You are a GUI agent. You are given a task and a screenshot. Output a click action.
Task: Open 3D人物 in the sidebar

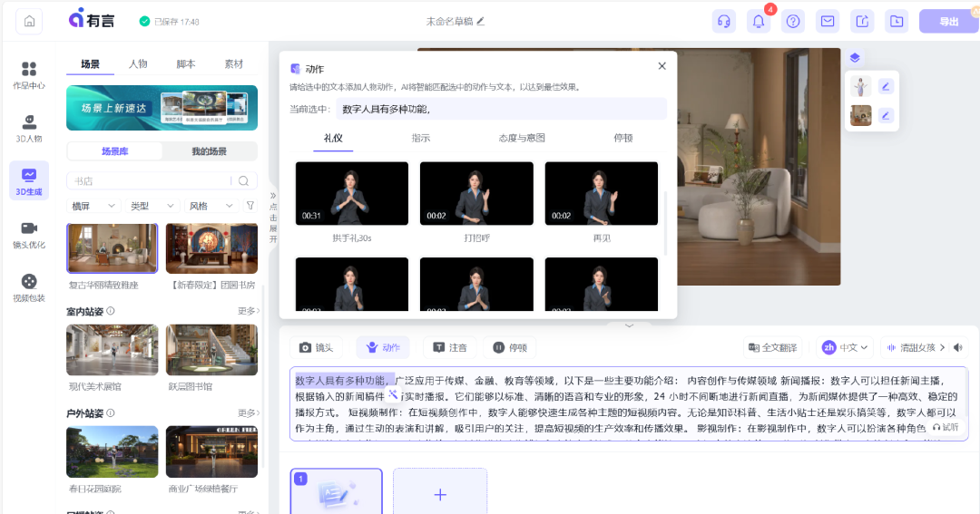click(29, 128)
